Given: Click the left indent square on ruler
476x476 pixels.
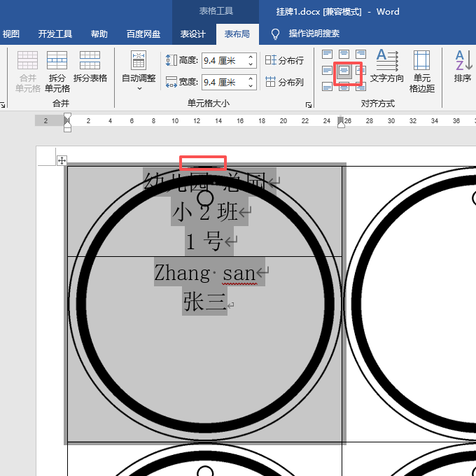Looking at the screenshot, I should (x=67, y=129).
